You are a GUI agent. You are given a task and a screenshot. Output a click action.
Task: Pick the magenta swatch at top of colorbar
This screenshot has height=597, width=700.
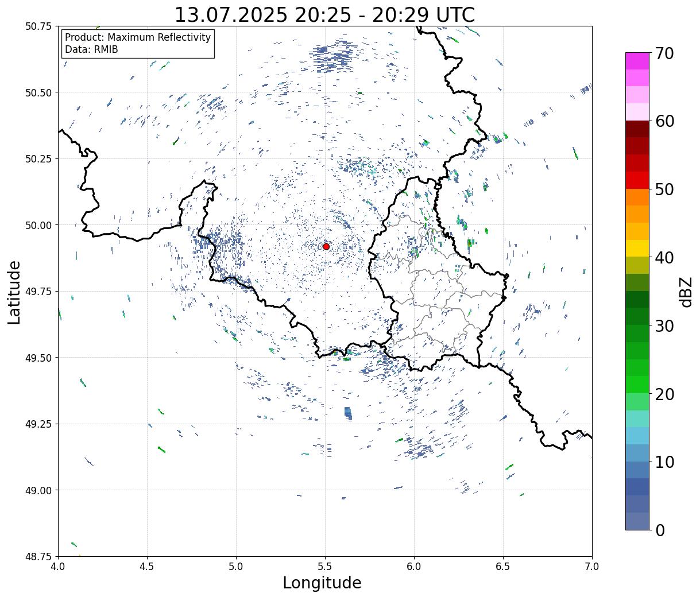[x=637, y=61]
